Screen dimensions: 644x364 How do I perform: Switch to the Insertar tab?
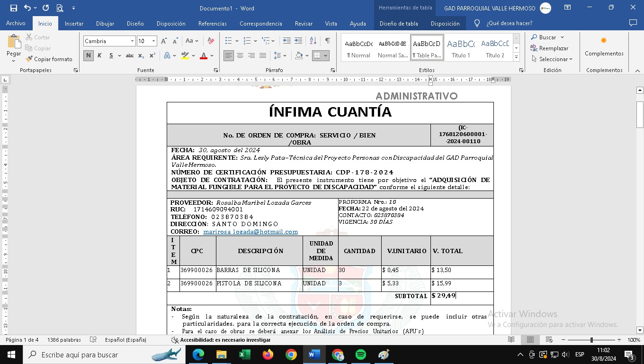coord(74,23)
